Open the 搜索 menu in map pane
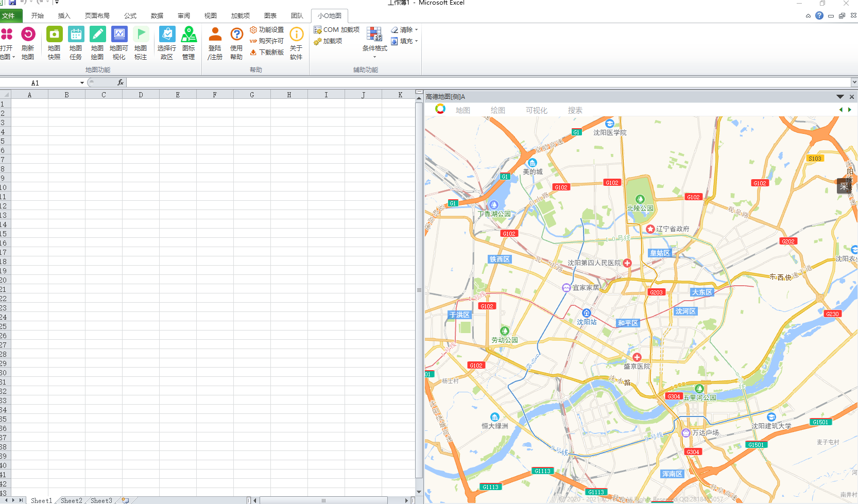Screen dimensions: 858x504 click(575, 110)
